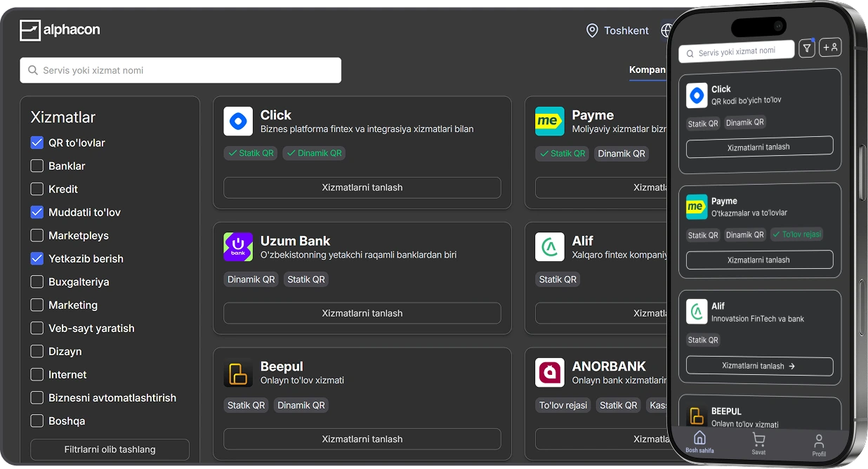Select the Marketing checkbox
The image size is (868, 469).
[37, 305]
